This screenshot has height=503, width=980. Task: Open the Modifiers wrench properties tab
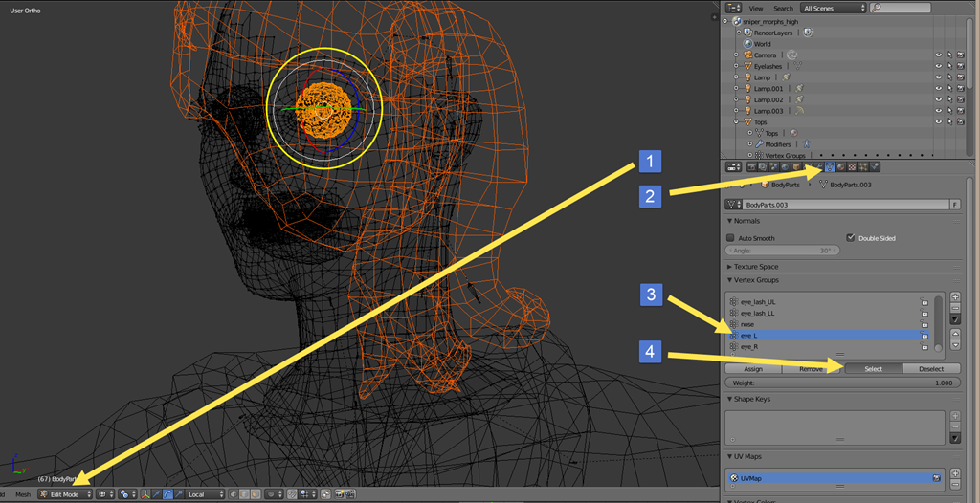(x=819, y=166)
